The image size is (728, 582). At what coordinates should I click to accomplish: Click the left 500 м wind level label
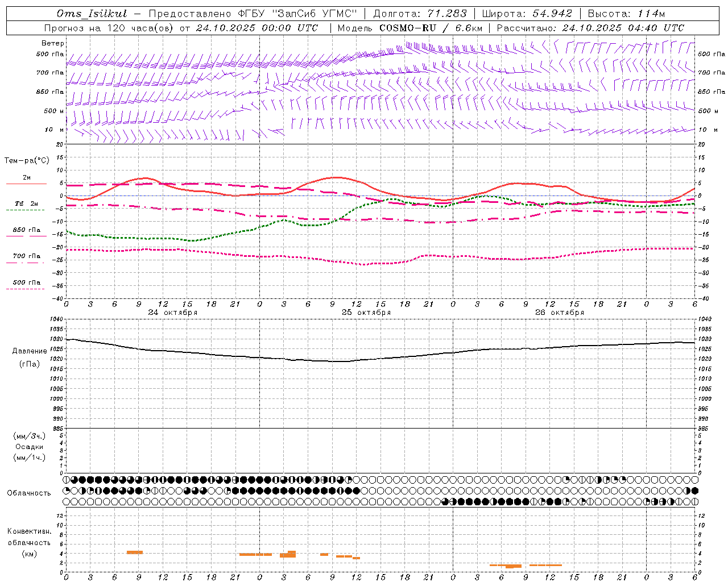pyautogui.click(x=54, y=111)
